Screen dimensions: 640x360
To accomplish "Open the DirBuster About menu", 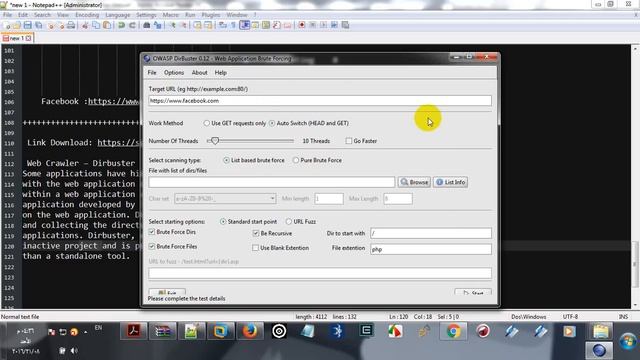I will pyautogui.click(x=200, y=73).
